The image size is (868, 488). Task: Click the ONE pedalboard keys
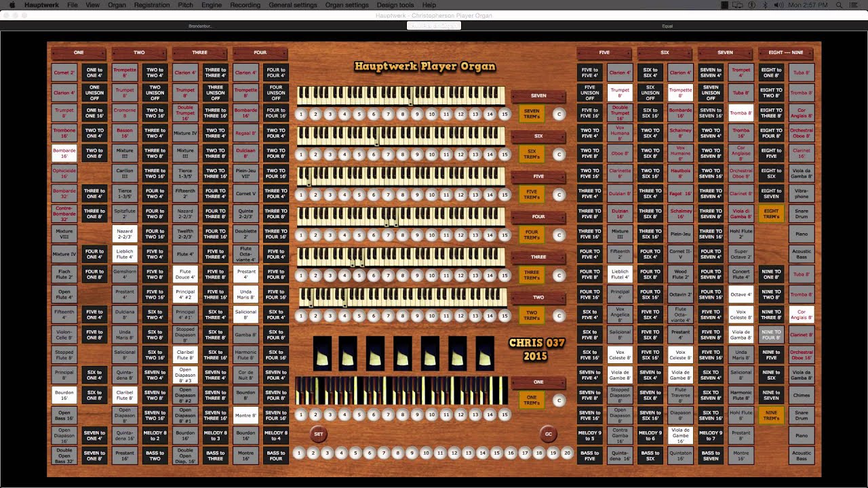point(401,390)
